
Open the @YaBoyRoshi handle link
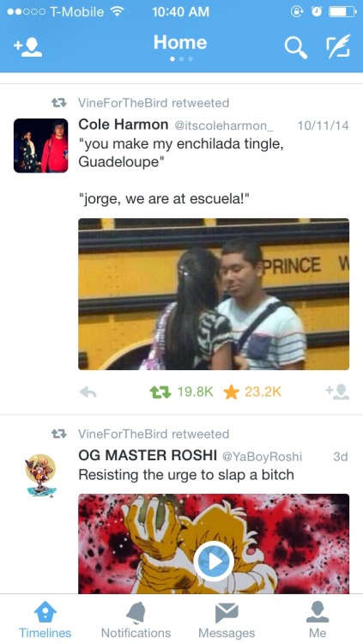click(x=262, y=456)
